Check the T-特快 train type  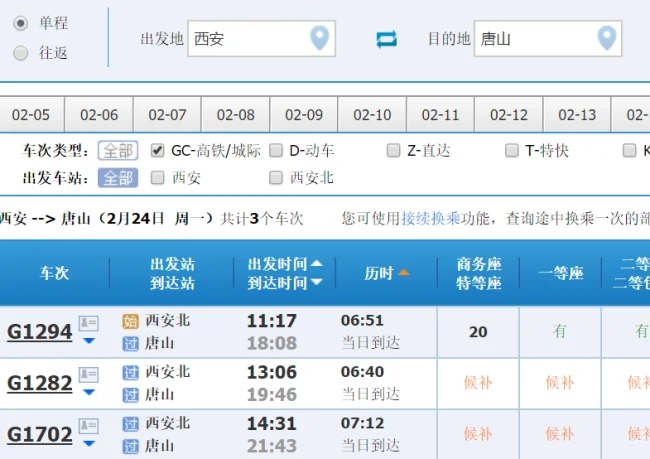(x=512, y=150)
